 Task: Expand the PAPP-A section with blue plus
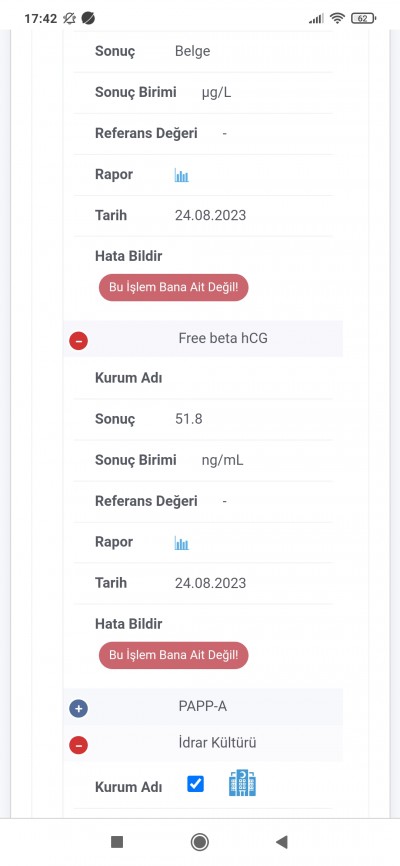[78, 708]
